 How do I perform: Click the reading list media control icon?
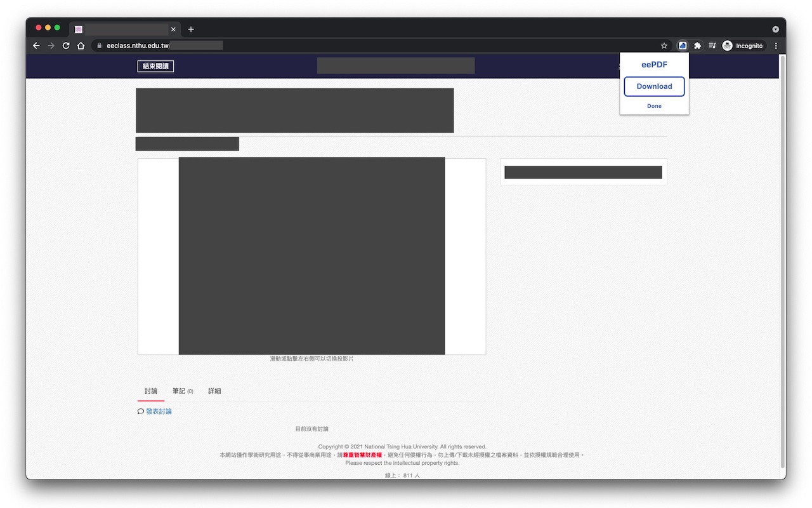point(712,45)
